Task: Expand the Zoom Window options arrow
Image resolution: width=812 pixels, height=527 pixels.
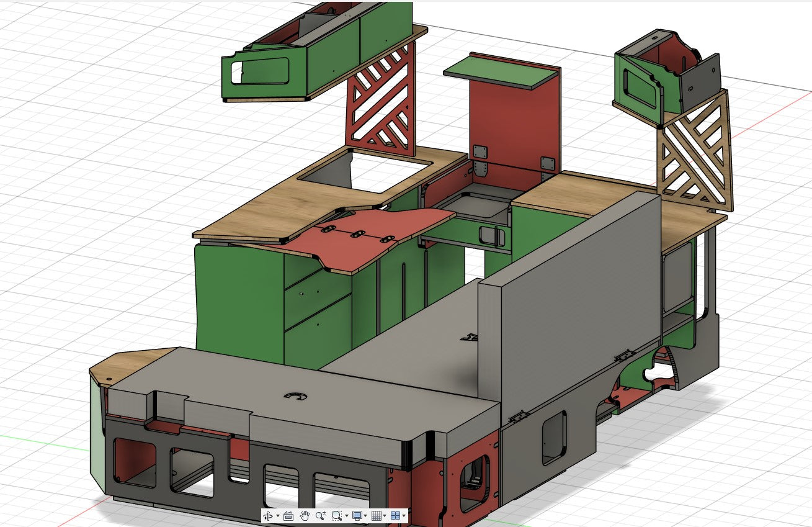Action: pyautogui.click(x=346, y=516)
